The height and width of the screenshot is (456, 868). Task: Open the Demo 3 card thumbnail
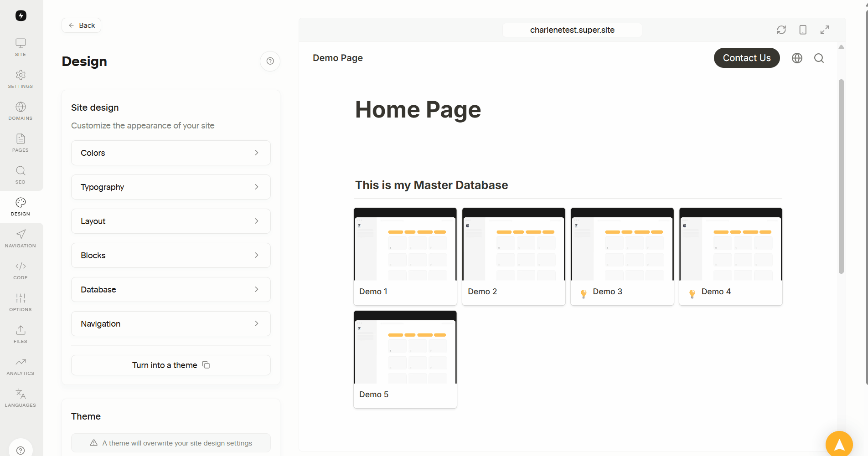pyautogui.click(x=622, y=244)
